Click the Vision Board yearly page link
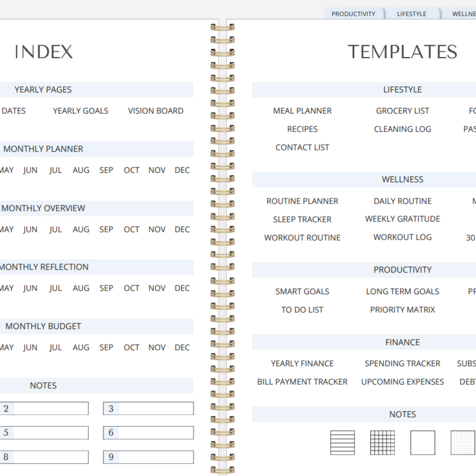476x476 pixels. coord(155,111)
